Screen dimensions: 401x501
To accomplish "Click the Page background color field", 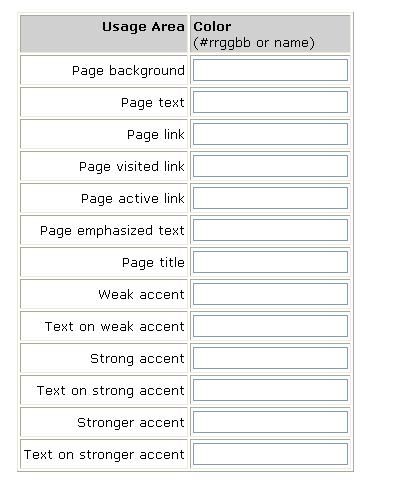I will [270, 70].
